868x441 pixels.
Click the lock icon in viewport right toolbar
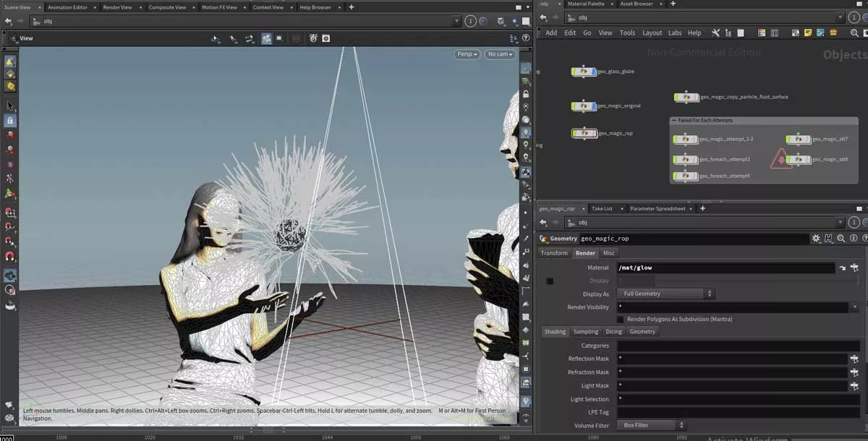click(x=526, y=94)
